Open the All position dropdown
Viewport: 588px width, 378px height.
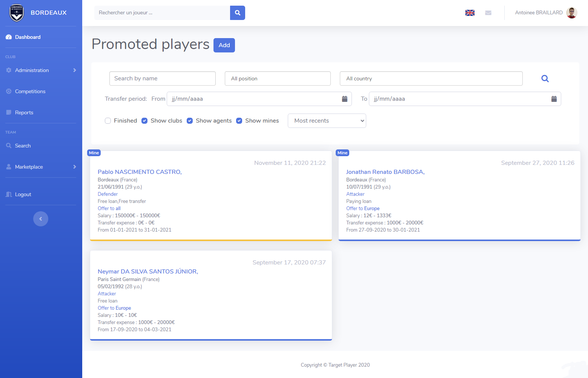[x=278, y=78]
